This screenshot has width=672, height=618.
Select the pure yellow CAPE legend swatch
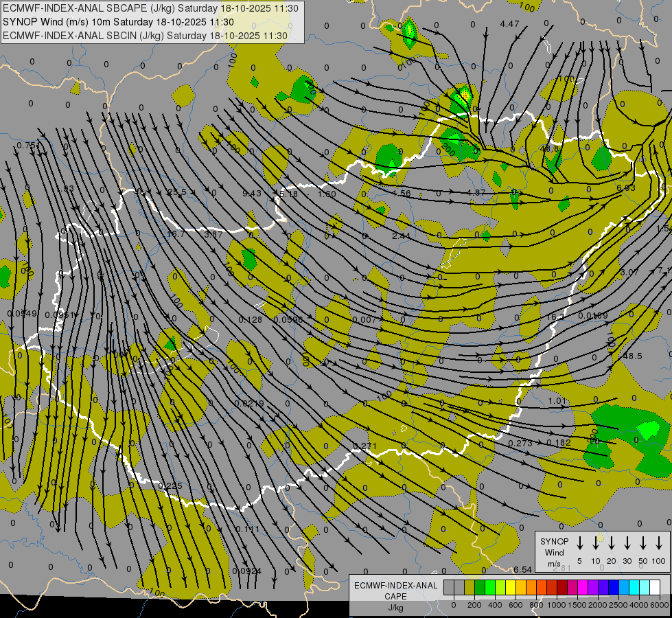511,587
